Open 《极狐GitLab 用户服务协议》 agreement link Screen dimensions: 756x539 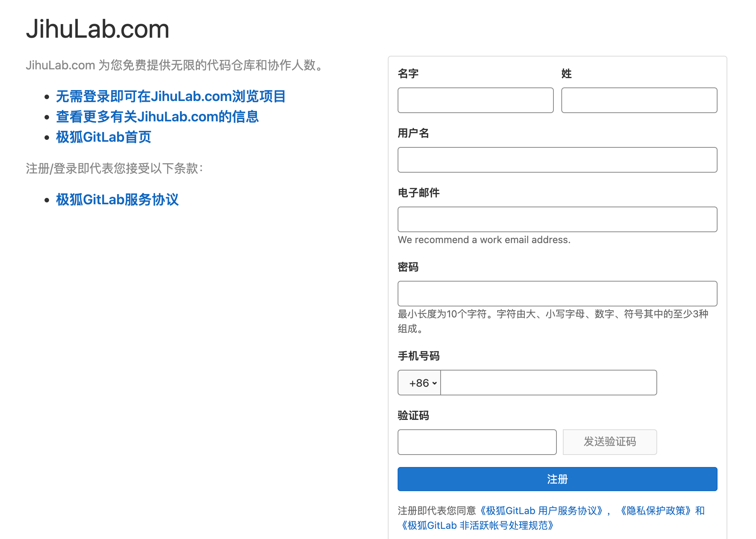[x=541, y=511]
